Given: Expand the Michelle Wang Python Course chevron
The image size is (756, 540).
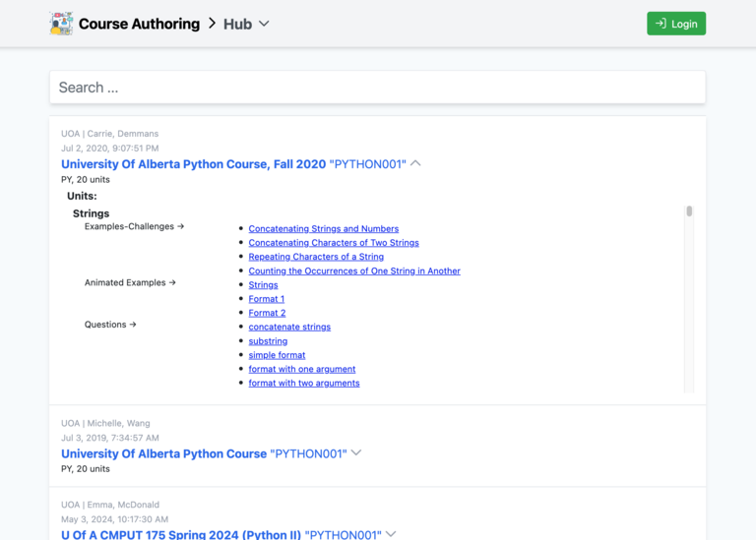Looking at the screenshot, I should pos(355,453).
